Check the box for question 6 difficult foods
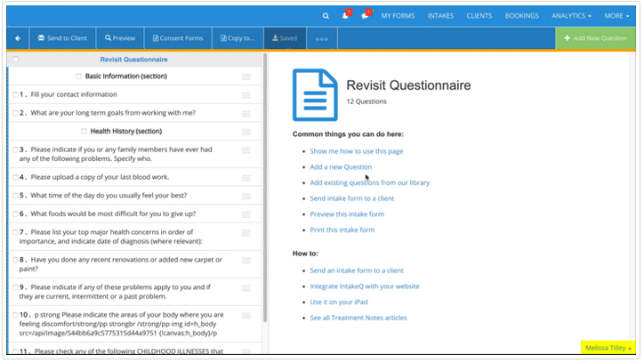This screenshot has height=363, width=644. [x=15, y=214]
